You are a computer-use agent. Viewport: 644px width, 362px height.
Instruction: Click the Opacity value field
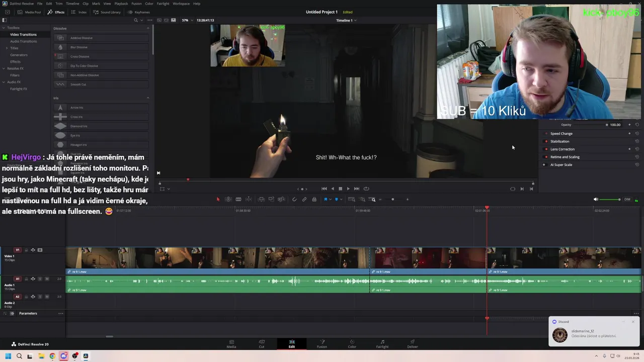[615, 125]
